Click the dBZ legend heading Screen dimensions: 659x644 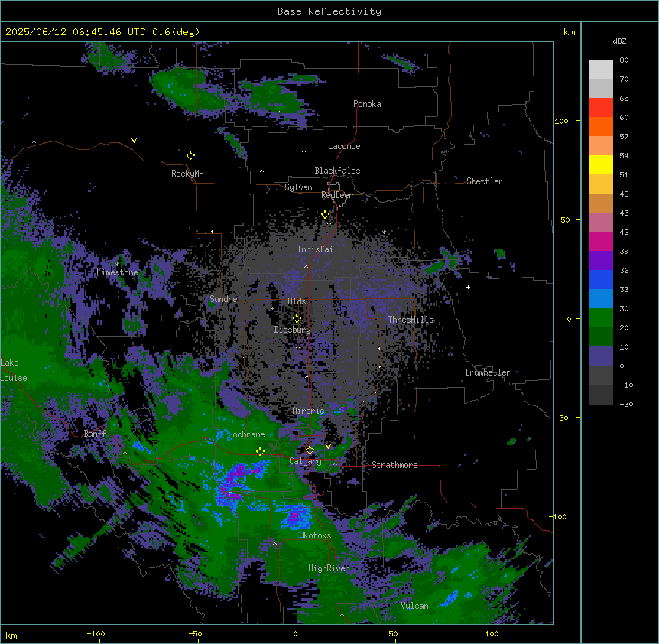(619, 41)
